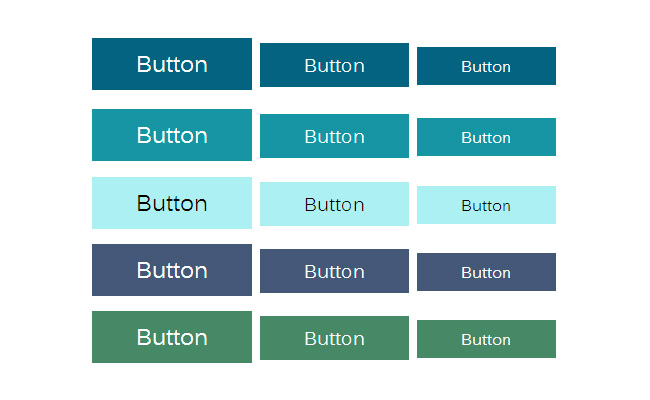Click the large dark blue Button
The width and height of the screenshot is (650, 400).
coord(172,64)
